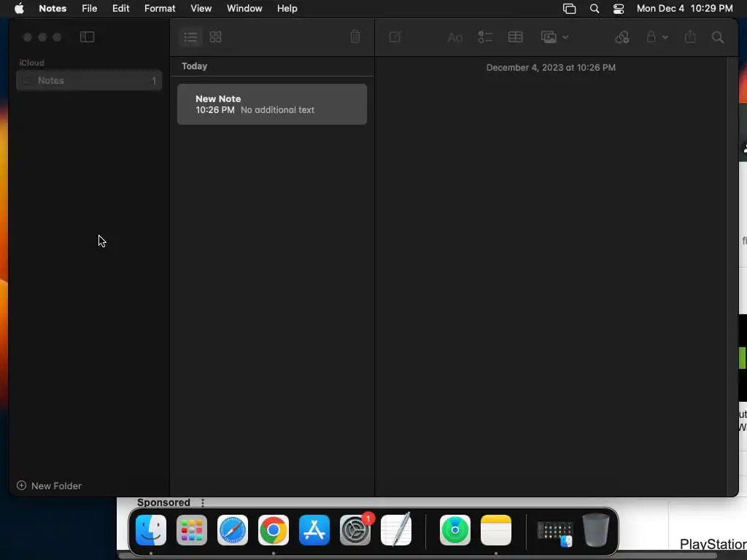Open Find My from the Dock

pos(455,530)
